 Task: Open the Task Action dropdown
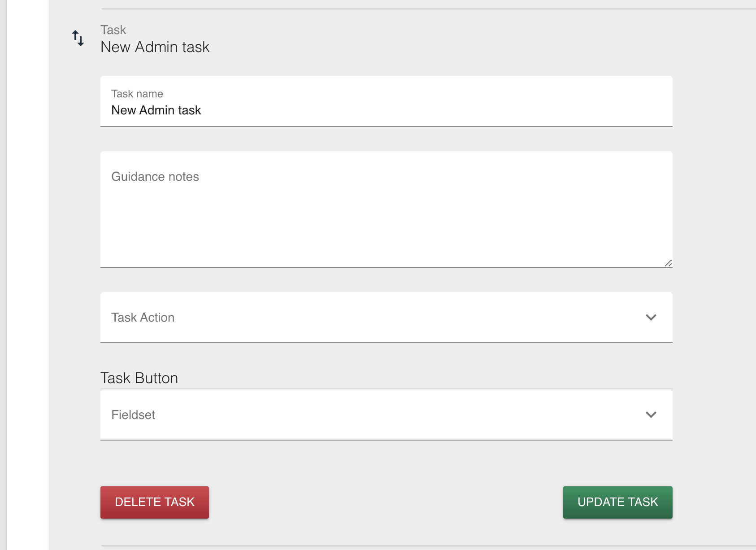click(x=386, y=318)
